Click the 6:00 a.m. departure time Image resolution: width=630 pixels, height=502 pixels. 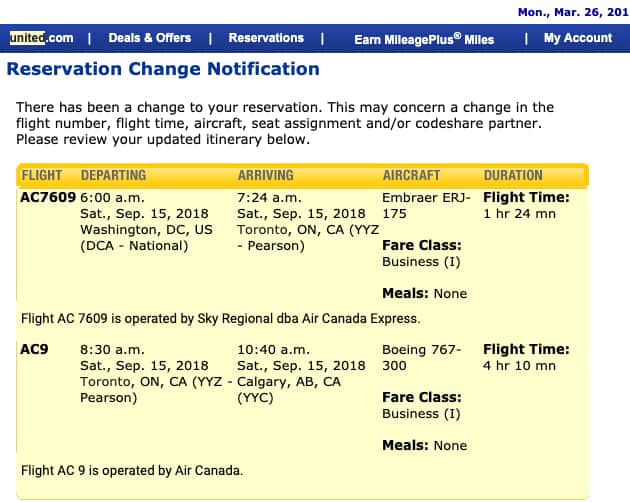[112, 198]
